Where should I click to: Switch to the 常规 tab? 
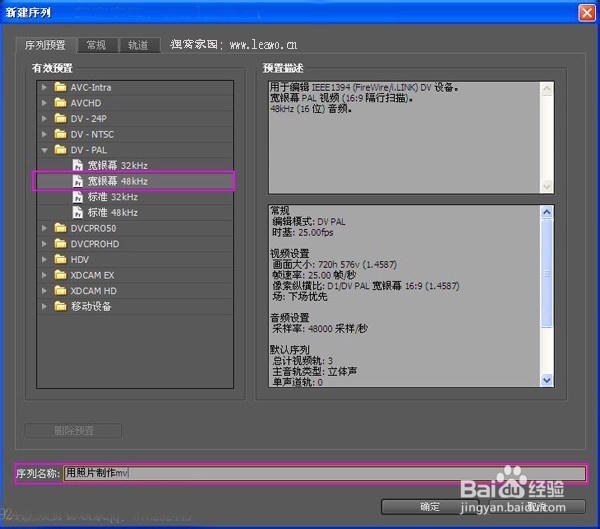click(x=96, y=45)
